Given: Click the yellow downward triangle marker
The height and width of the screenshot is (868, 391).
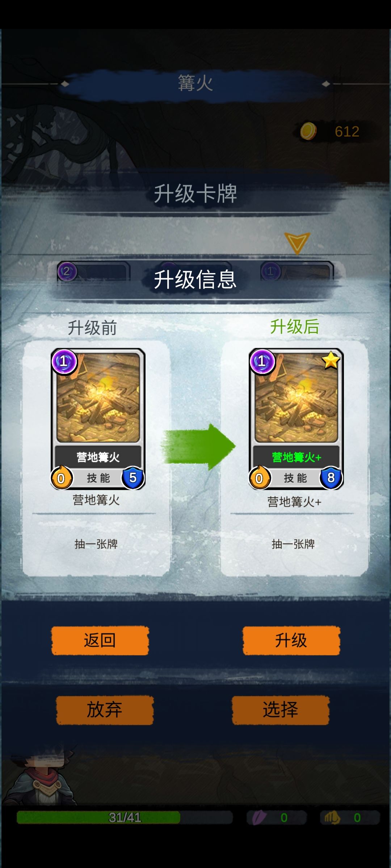Looking at the screenshot, I should [297, 243].
